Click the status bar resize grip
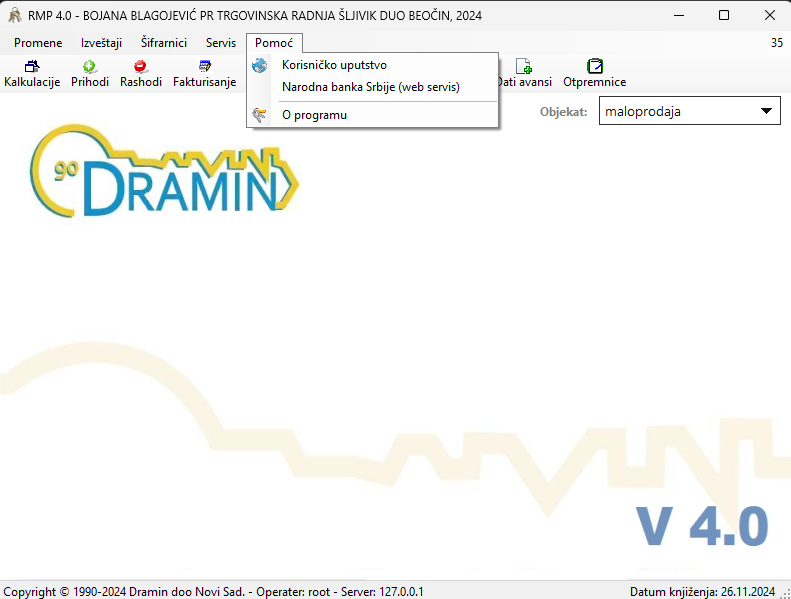 point(785,593)
